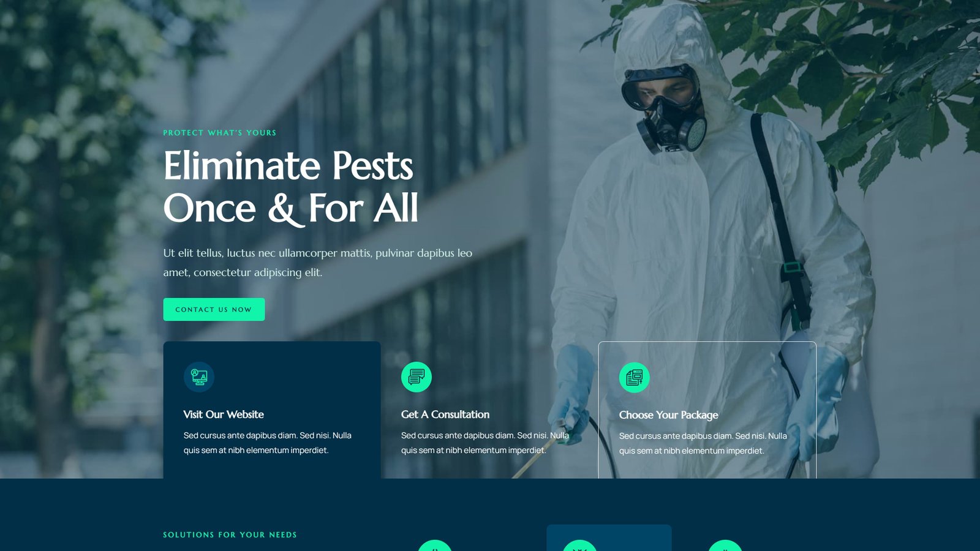Viewport: 980px width, 551px height.
Task: Open the Get A Consultation heading
Action: click(x=445, y=414)
